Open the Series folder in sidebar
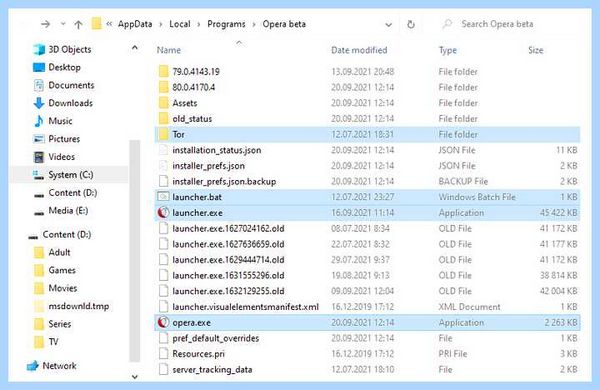 (x=60, y=325)
